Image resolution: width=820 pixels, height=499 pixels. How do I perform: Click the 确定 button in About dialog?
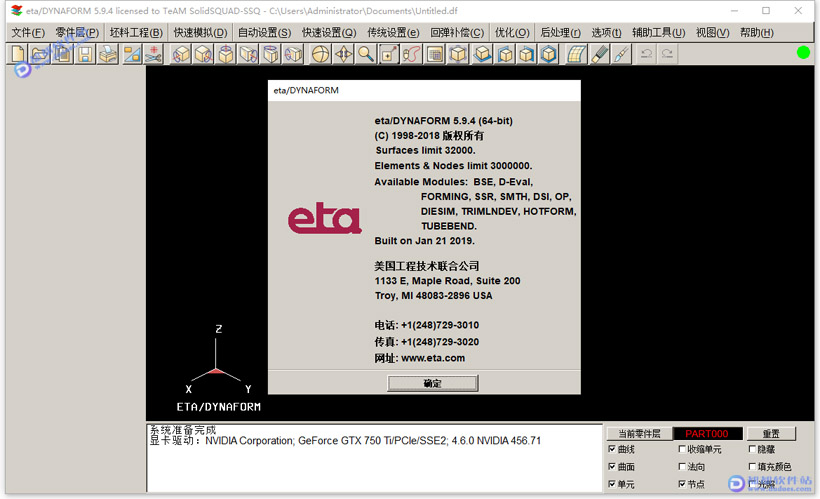pos(432,383)
